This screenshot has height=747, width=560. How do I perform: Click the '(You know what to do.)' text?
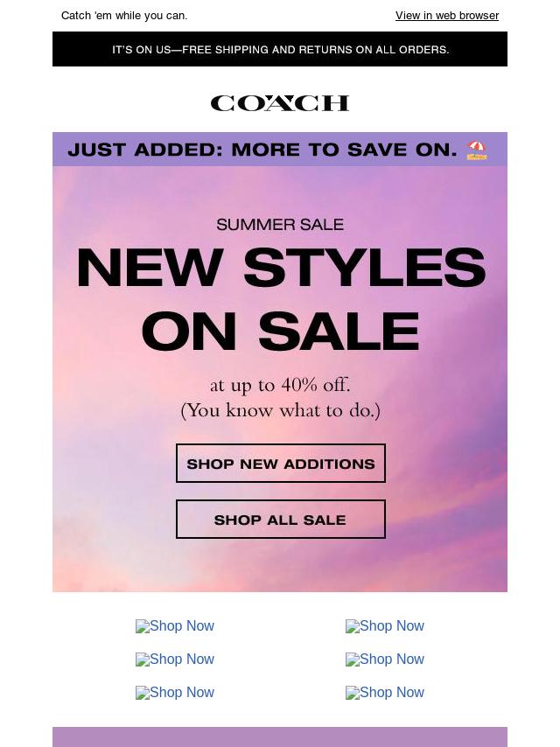click(280, 410)
